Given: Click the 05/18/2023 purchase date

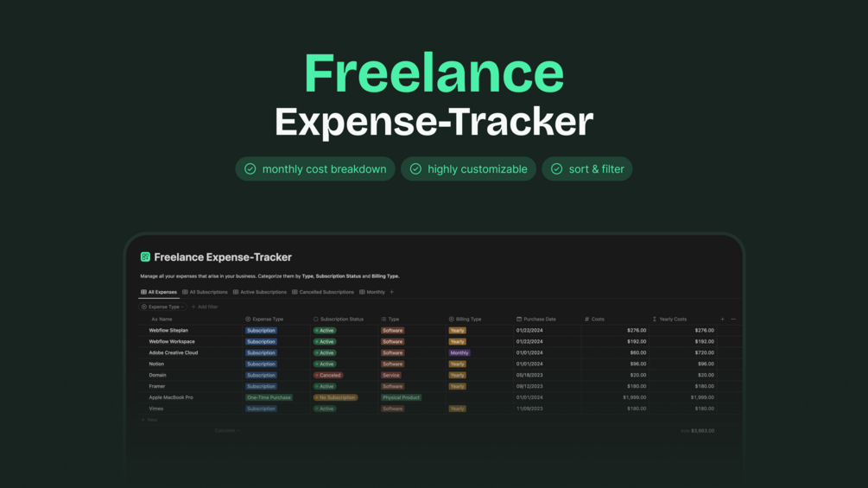Looking at the screenshot, I should point(529,375).
